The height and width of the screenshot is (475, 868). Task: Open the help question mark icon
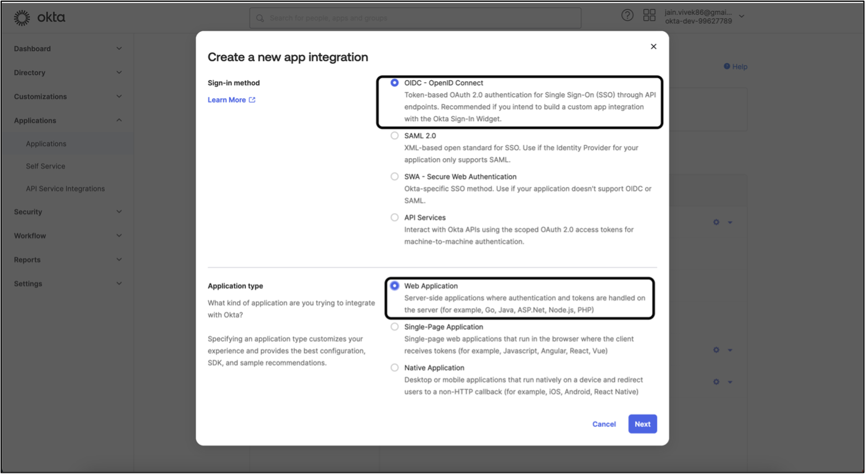[627, 16]
